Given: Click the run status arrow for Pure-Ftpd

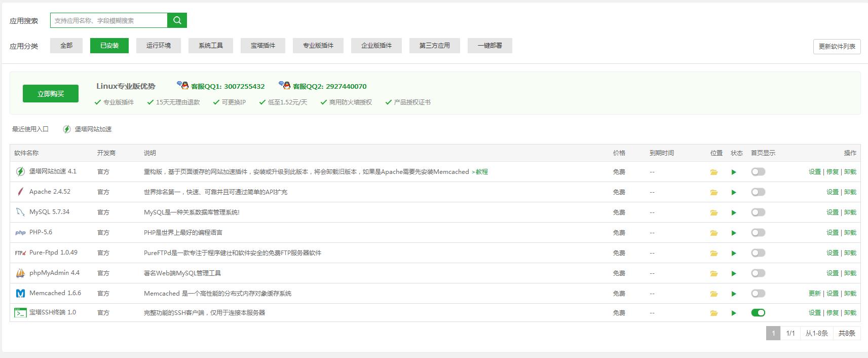Looking at the screenshot, I should click(734, 253).
